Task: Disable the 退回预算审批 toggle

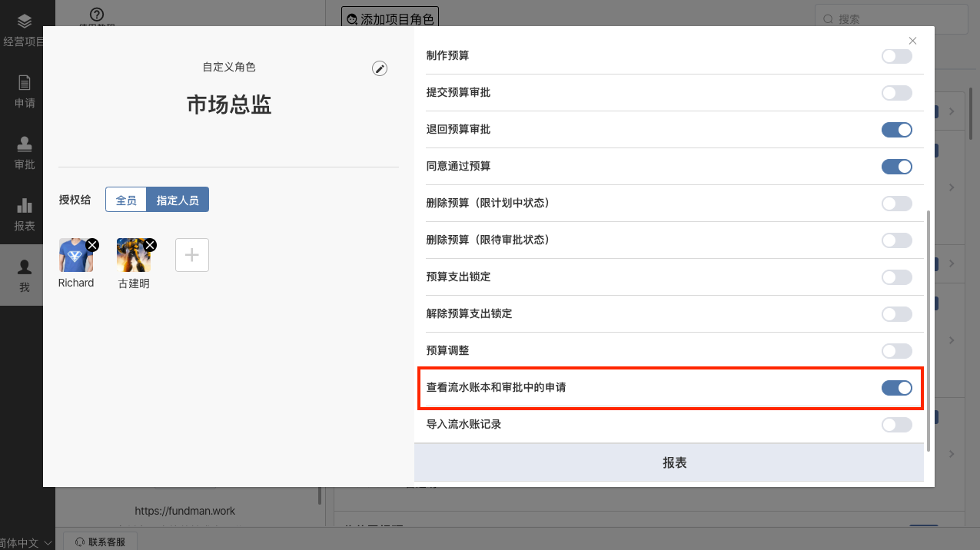Action: (x=896, y=130)
